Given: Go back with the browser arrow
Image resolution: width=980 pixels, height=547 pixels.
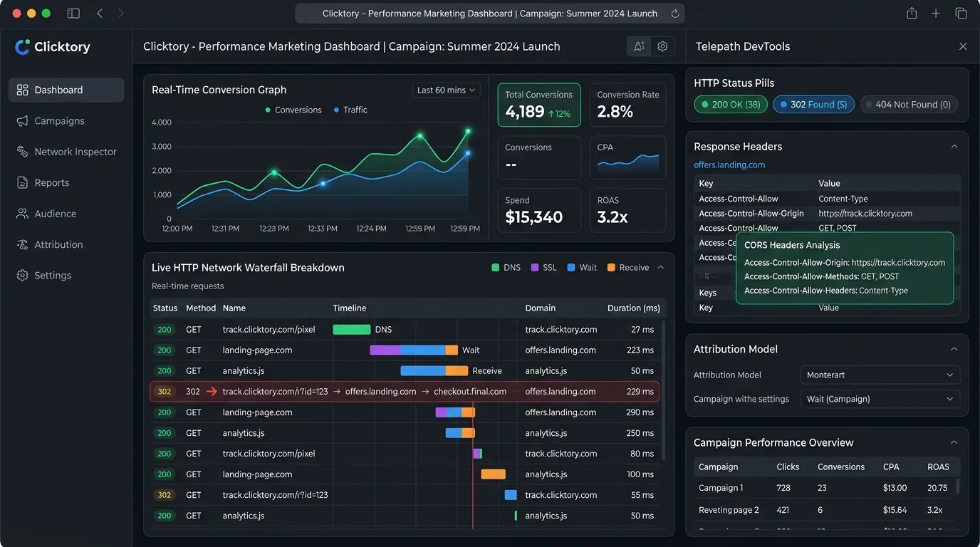Looking at the screenshot, I should (x=100, y=14).
